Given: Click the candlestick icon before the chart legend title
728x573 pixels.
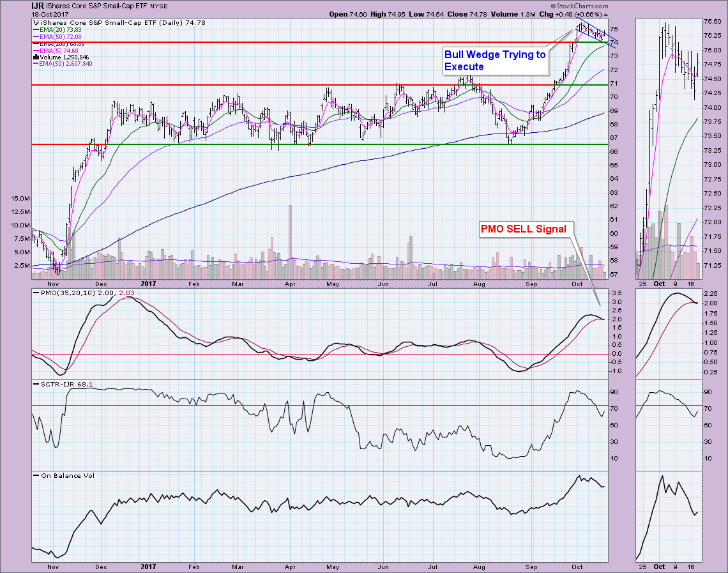Looking at the screenshot, I should (36, 22).
